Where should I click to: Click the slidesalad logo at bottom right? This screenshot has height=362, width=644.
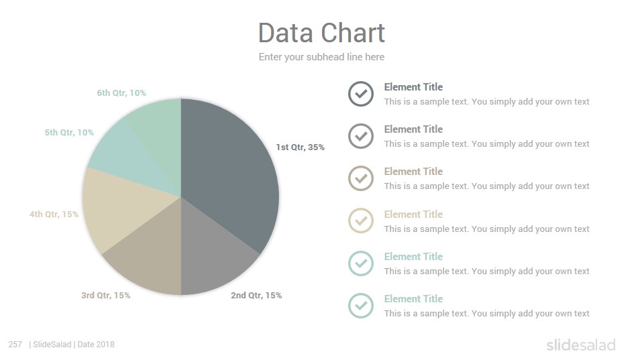click(581, 345)
